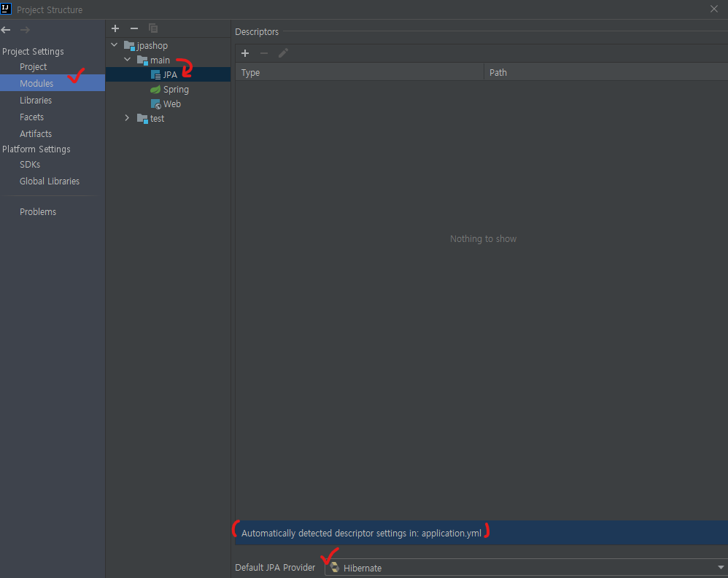
Task: Click the Path column header
Action: coord(606,73)
